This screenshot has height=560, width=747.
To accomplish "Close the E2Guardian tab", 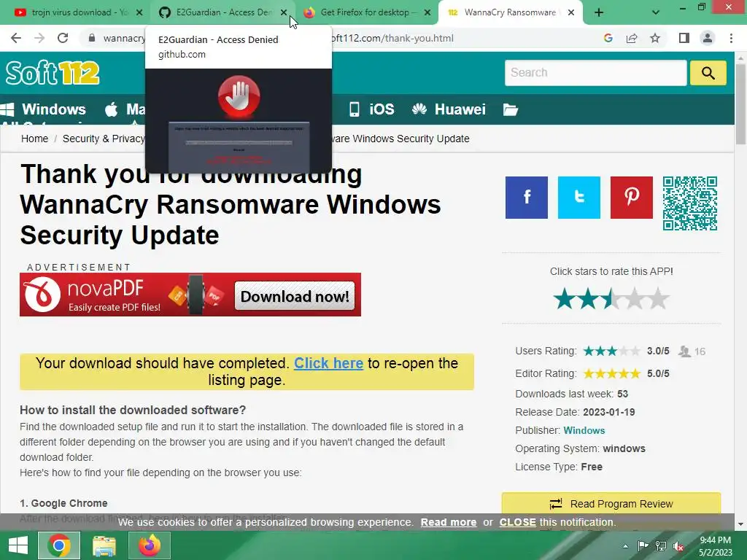I will [284, 12].
